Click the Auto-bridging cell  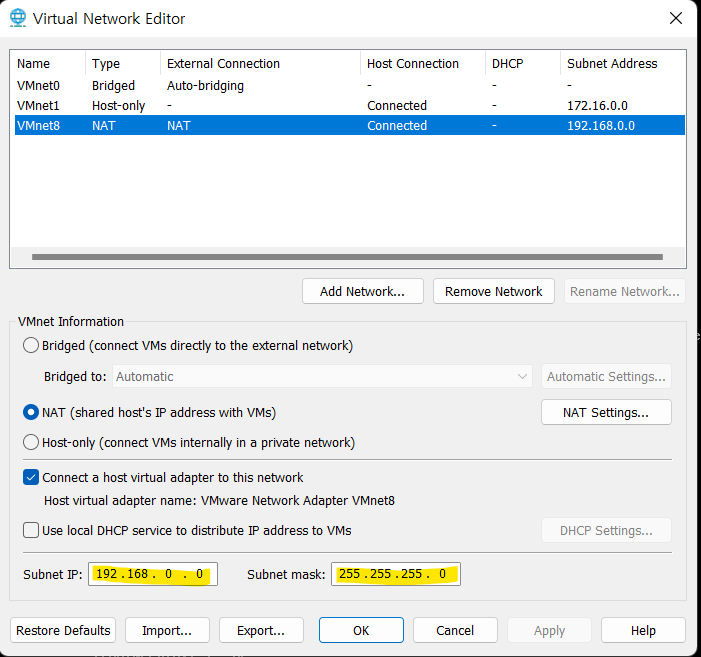(205, 85)
